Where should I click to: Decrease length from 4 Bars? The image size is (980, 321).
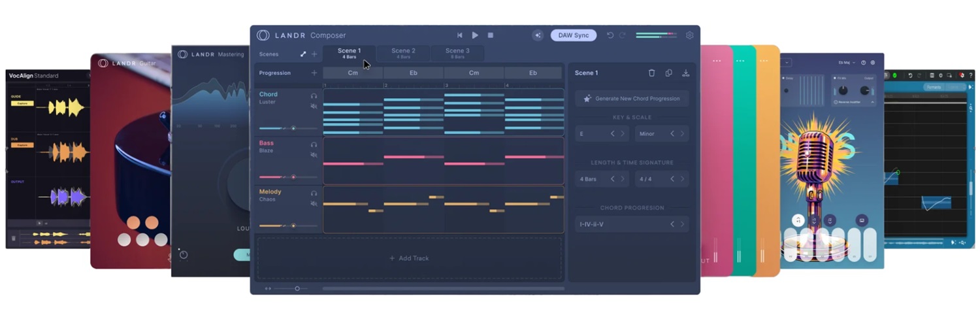[x=612, y=179]
